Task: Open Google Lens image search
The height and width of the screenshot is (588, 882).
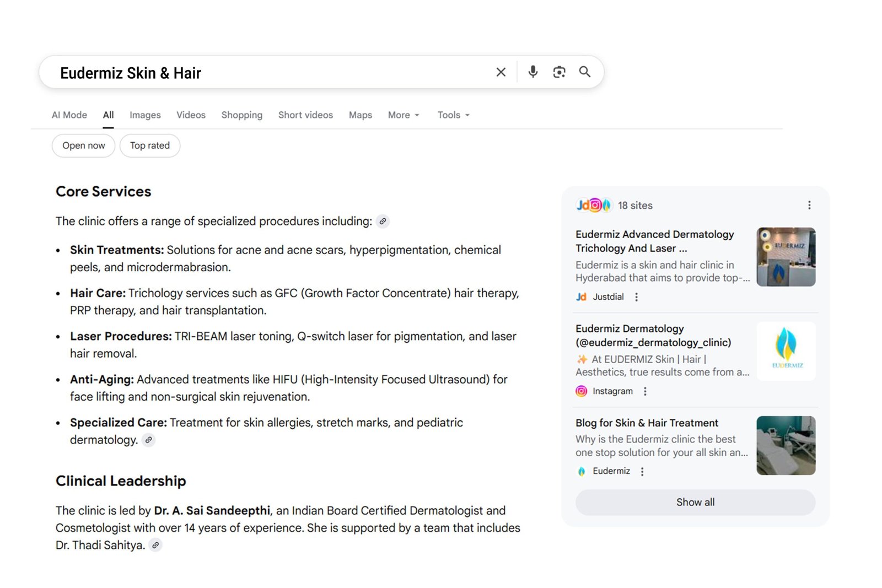Action: [x=559, y=72]
